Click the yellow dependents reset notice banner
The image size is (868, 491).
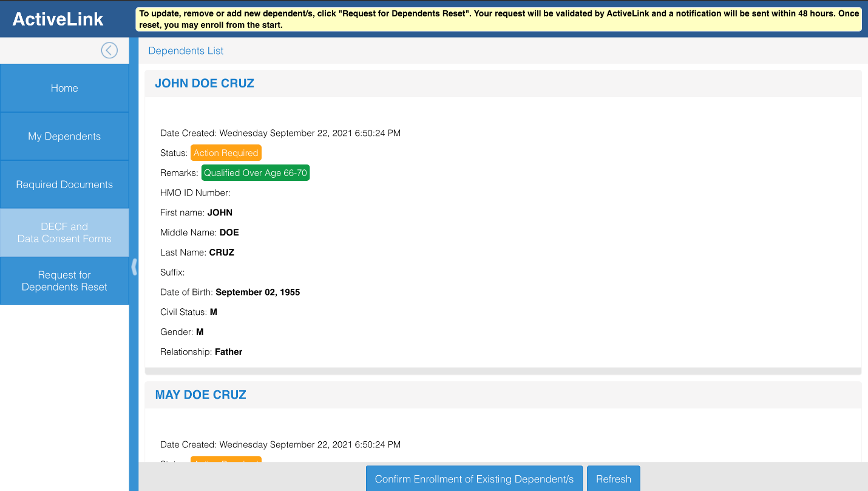coord(498,19)
